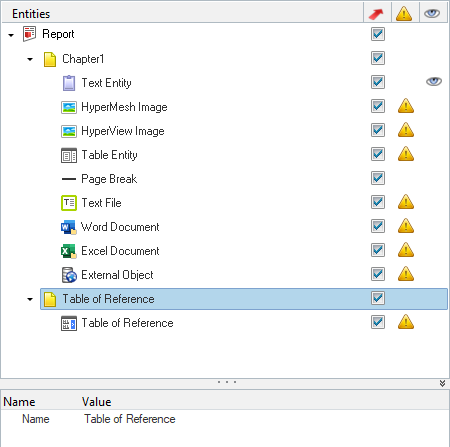This screenshot has height=447, width=450.
Task: Click the Text File icon
Action: pos(69,203)
